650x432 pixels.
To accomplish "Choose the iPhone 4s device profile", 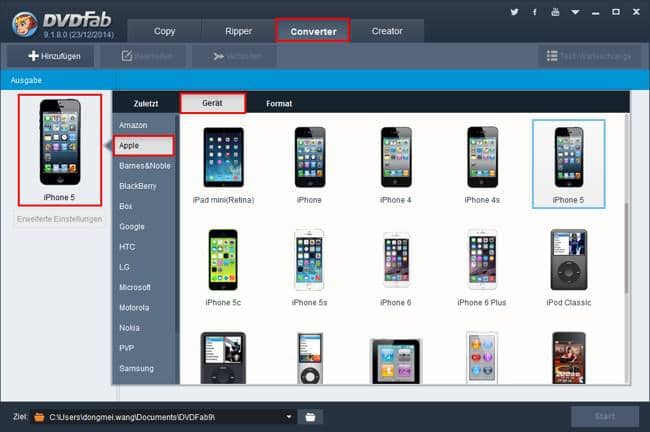I will tap(482, 165).
